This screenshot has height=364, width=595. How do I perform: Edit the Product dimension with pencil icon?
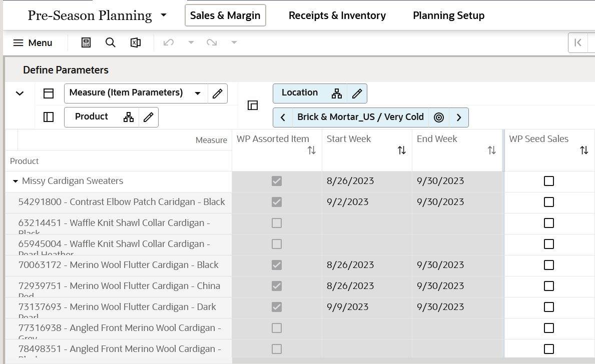[148, 117]
